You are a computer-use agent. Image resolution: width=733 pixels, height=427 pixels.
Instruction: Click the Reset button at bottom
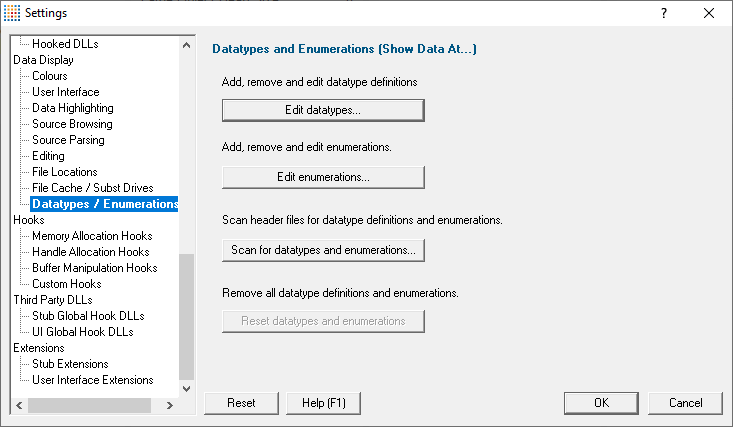point(241,403)
